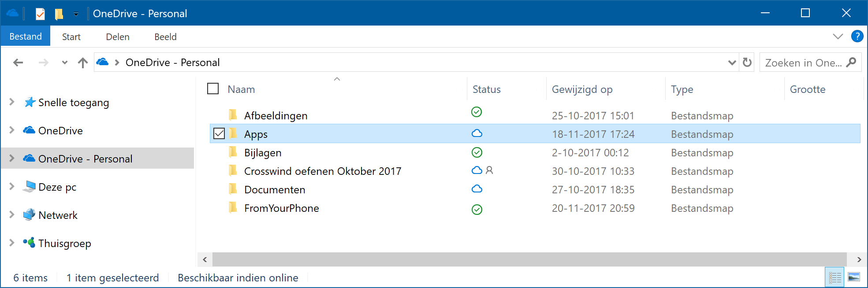Click the Afbeeldingen folder icon
868x288 pixels.
(233, 115)
